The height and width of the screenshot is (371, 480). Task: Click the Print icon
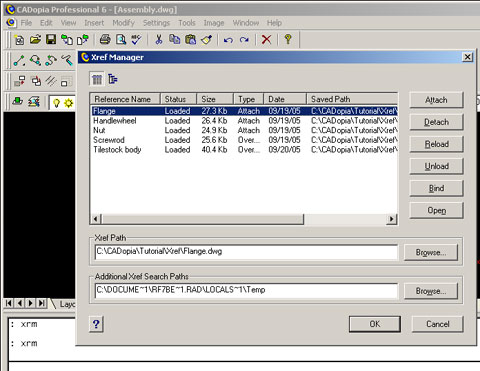[105, 40]
